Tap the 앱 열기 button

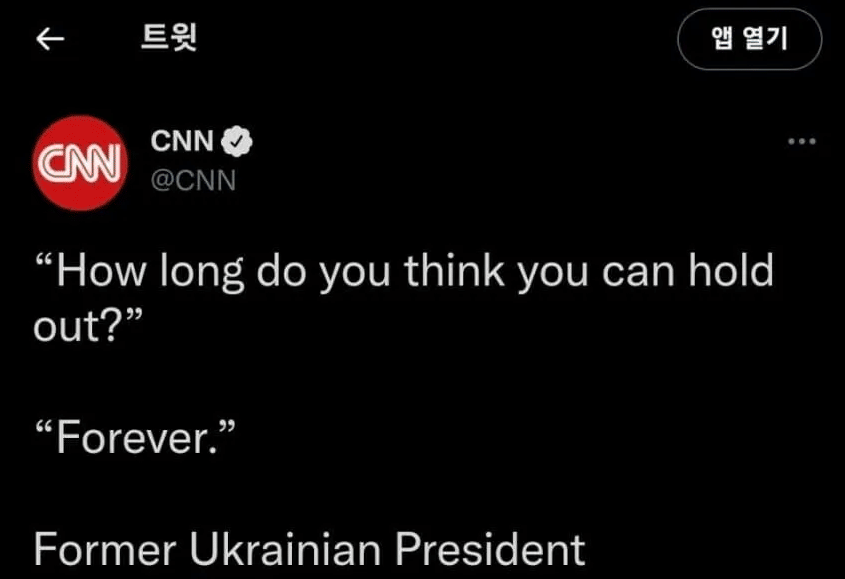(750, 39)
